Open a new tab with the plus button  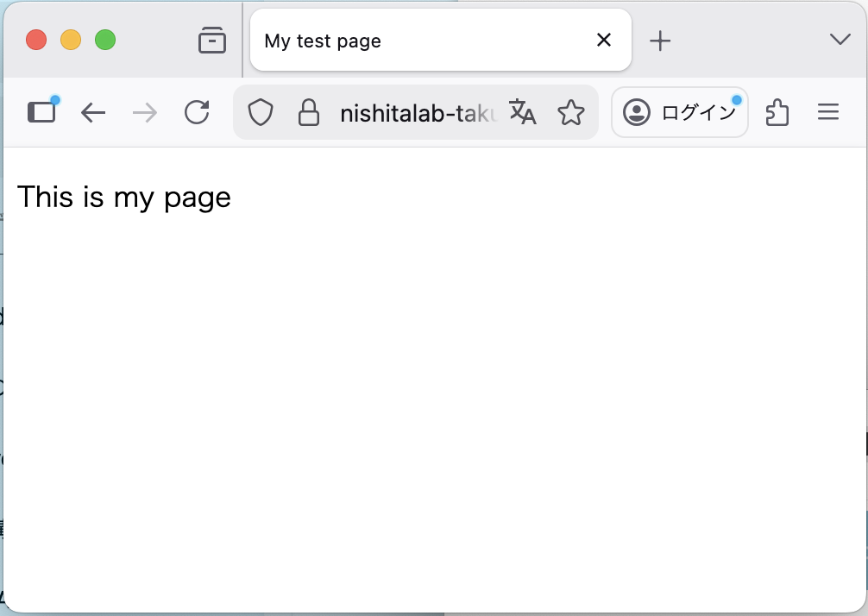[661, 40]
